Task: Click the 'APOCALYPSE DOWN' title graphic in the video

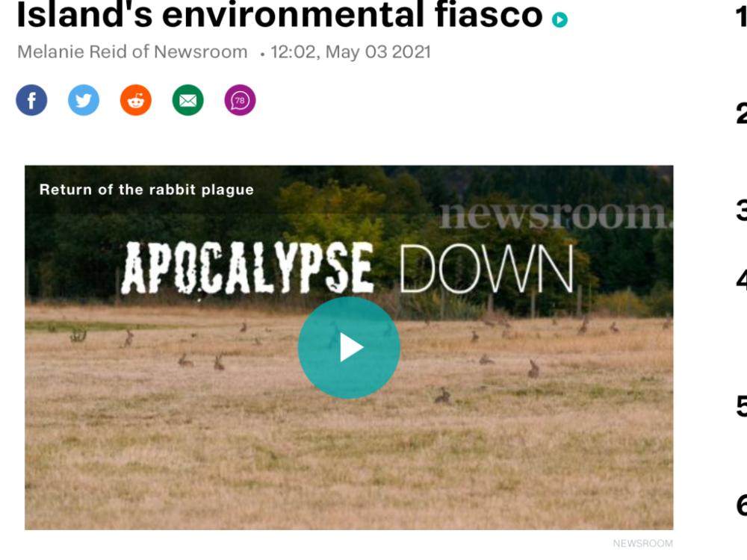Action: point(348,268)
